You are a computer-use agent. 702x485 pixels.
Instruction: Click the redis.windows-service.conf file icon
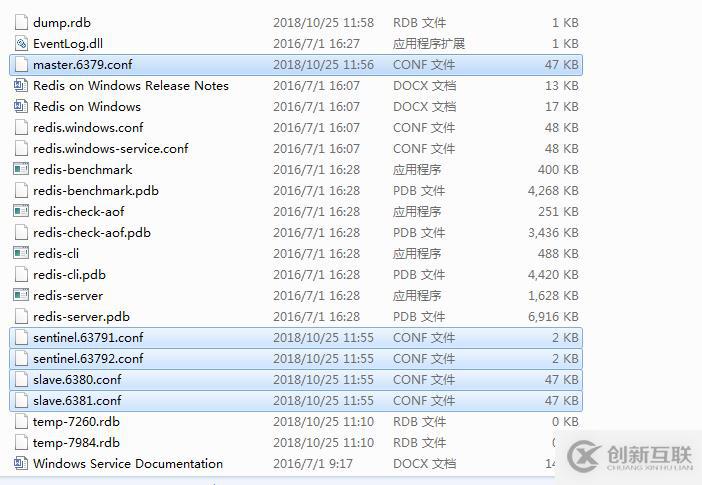tap(21, 149)
